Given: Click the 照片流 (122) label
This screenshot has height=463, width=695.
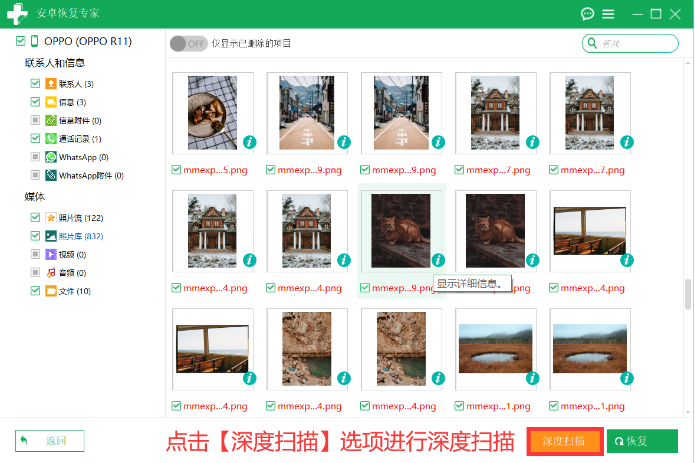Looking at the screenshot, I should click(81, 218).
